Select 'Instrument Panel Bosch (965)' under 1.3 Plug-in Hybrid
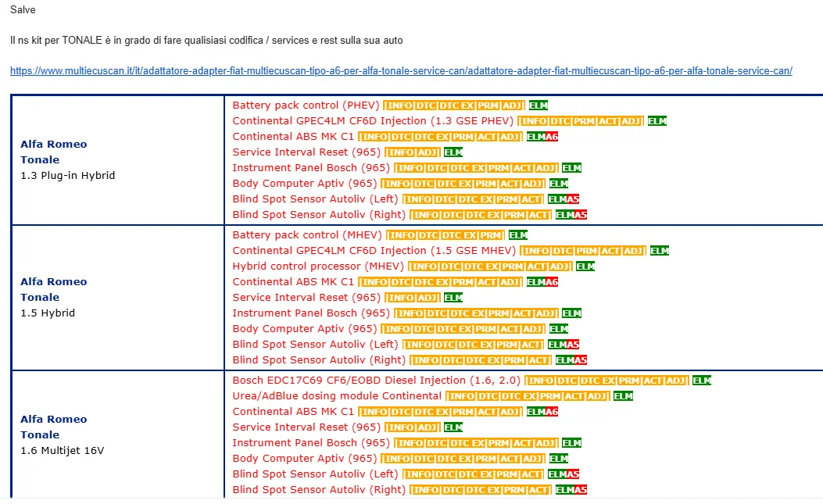The image size is (823, 504). tap(311, 168)
